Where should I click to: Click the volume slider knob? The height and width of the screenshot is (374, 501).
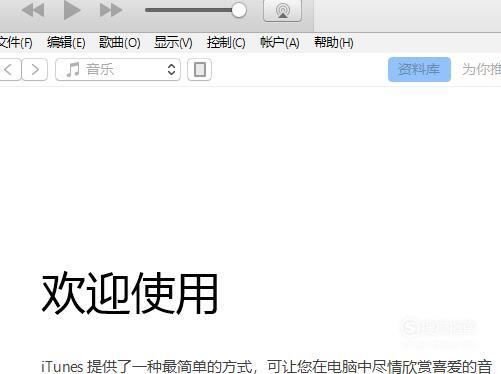click(x=239, y=10)
